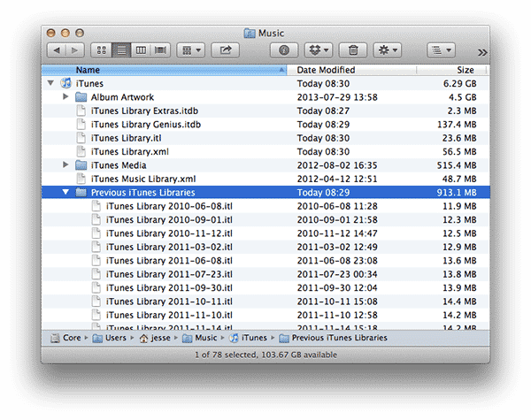Viewport: 531px width, 420px height.
Task: Collapse the iTunes folder disclosure triangle
Action: (x=50, y=83)
